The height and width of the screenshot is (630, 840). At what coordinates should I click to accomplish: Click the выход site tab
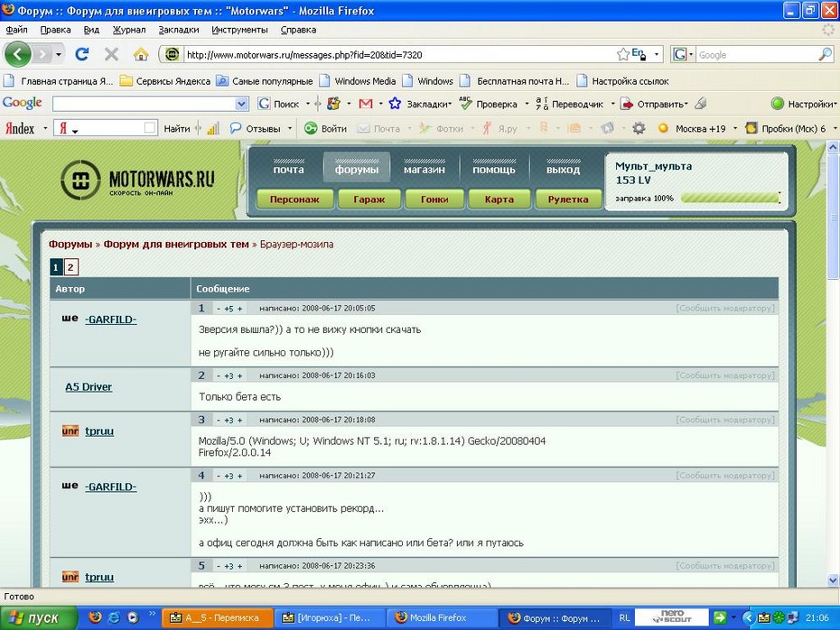point(563,168)
